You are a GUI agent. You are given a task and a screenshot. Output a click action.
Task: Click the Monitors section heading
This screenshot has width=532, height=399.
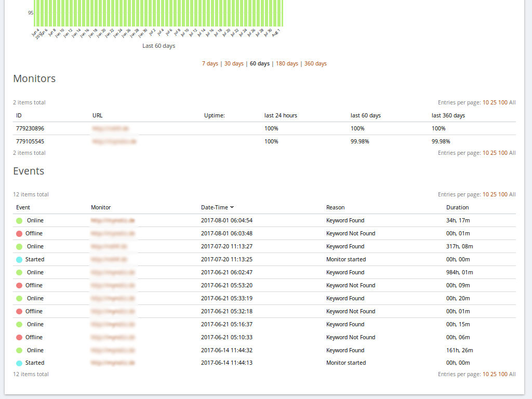pyautogui.click(x=34, y=78)
